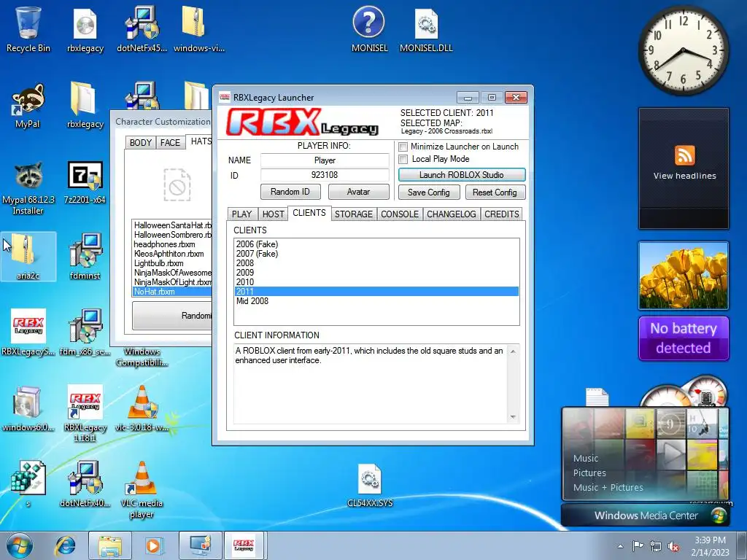The image size is (747, 560).
Task: Open BODY tab in Character Customization
Action: 141,143
